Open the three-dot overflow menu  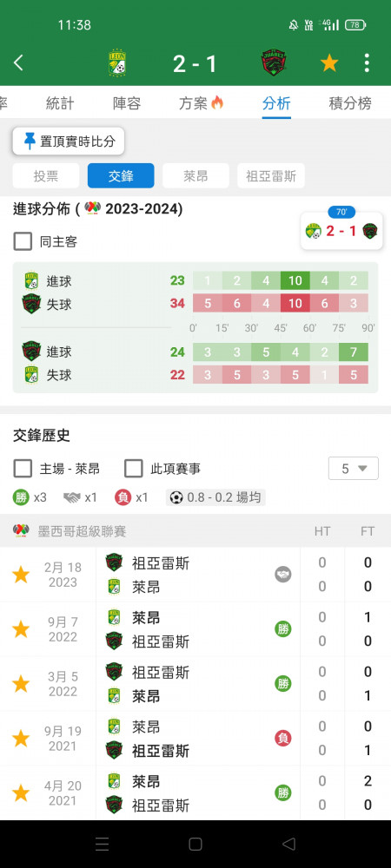[367, 63]
